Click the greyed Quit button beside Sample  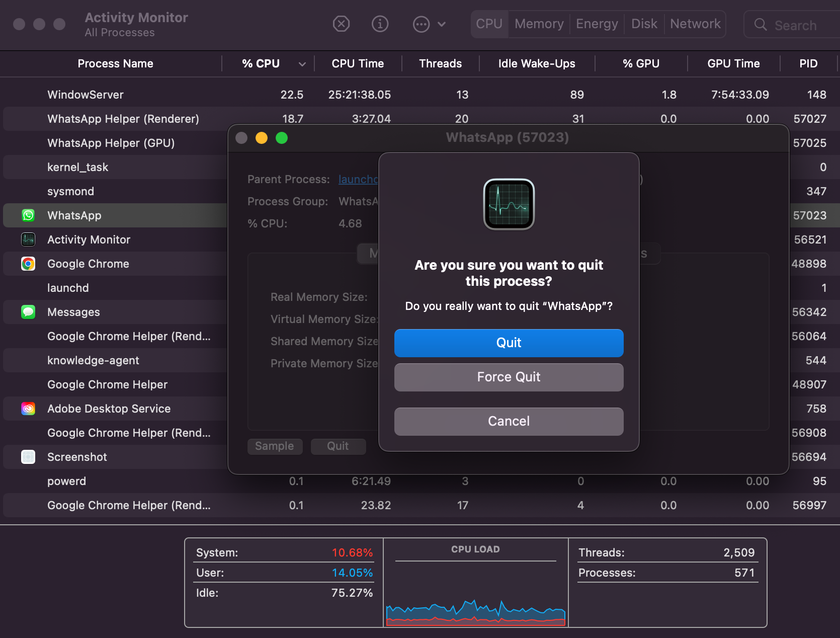[338, 446]
